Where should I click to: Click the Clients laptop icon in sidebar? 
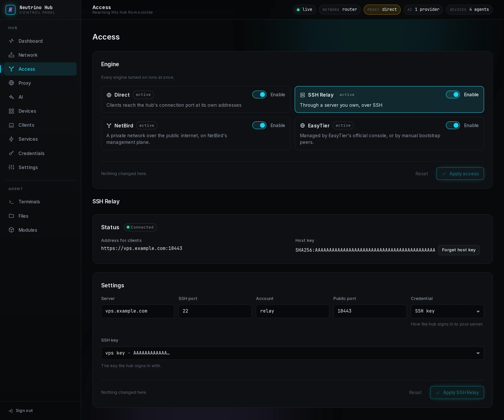(11, 125)
